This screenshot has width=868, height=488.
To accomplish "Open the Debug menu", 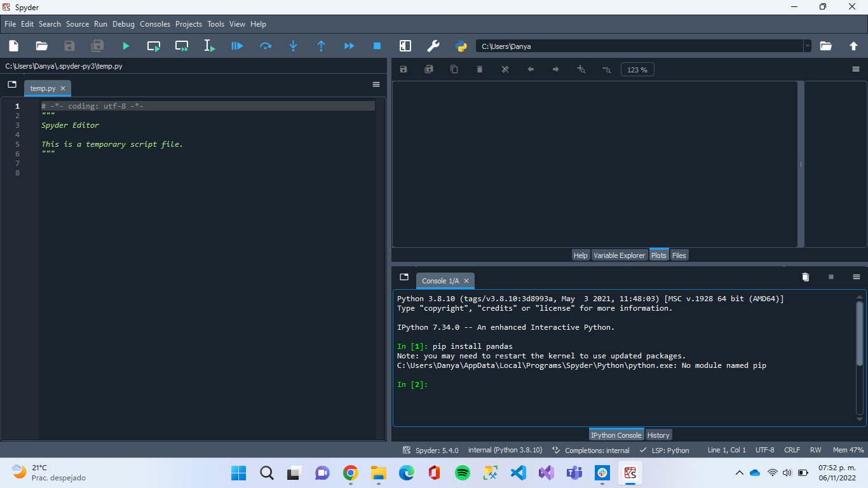I will [124, 24].
